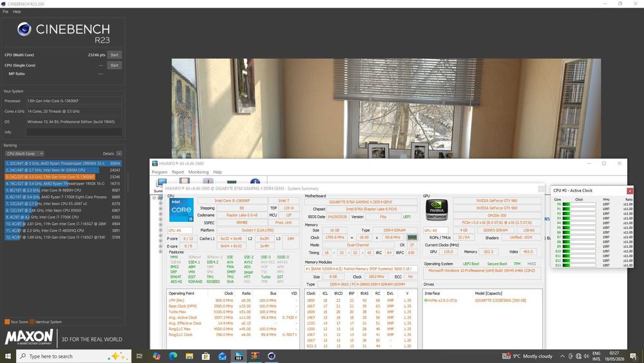Click the Identical System legend swatch
The height and width of the screenshot is (363, 644).
point(32,322)
